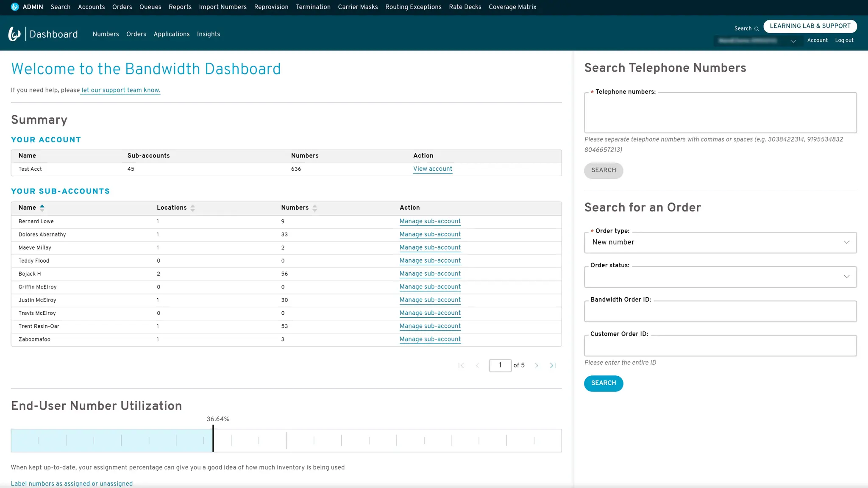Manage the Travis McElroy sub-account

point(430,313)
